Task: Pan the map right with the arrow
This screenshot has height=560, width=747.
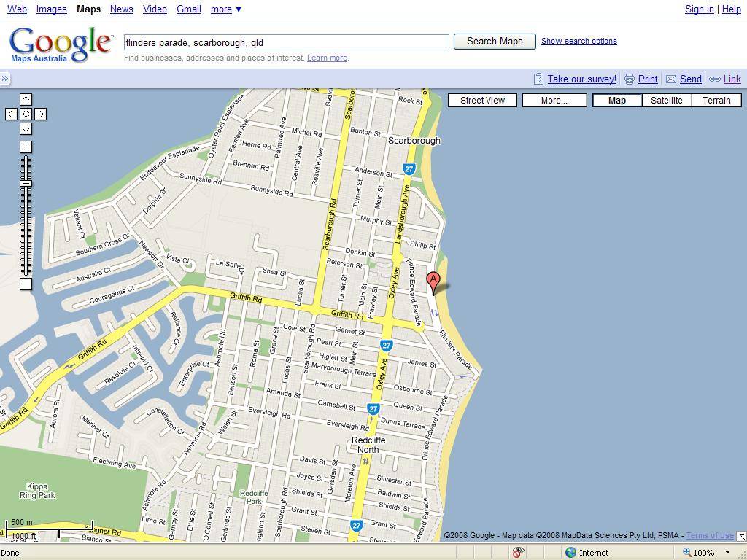Action: (40, 114)
